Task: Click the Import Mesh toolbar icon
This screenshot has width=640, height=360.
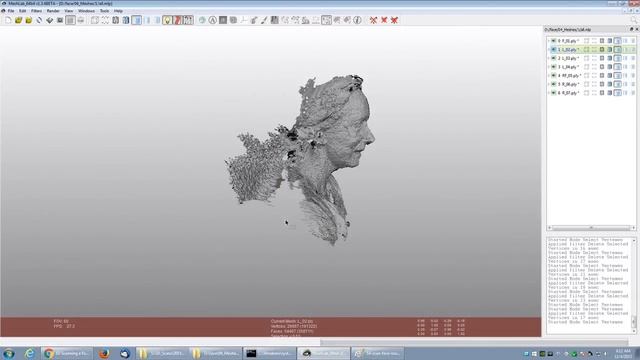Action: [x=29, y=20]
